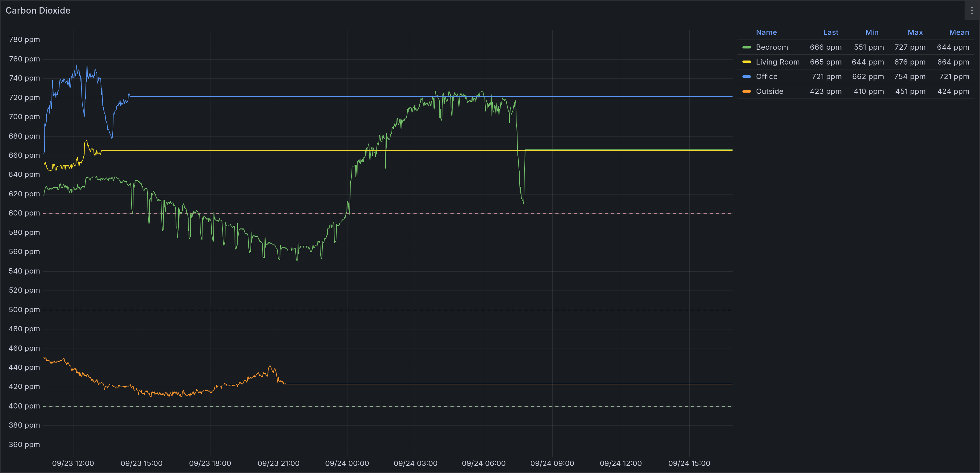Click the 09/24 00:00 time axis label
This screenshot has height=473, width=980.
tap(347, 463)
